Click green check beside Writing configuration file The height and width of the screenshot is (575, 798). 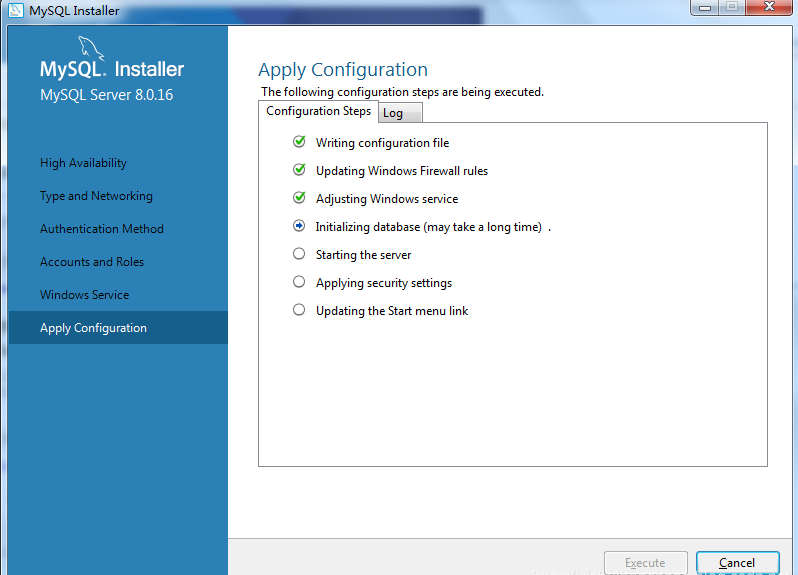click(299, 141)
